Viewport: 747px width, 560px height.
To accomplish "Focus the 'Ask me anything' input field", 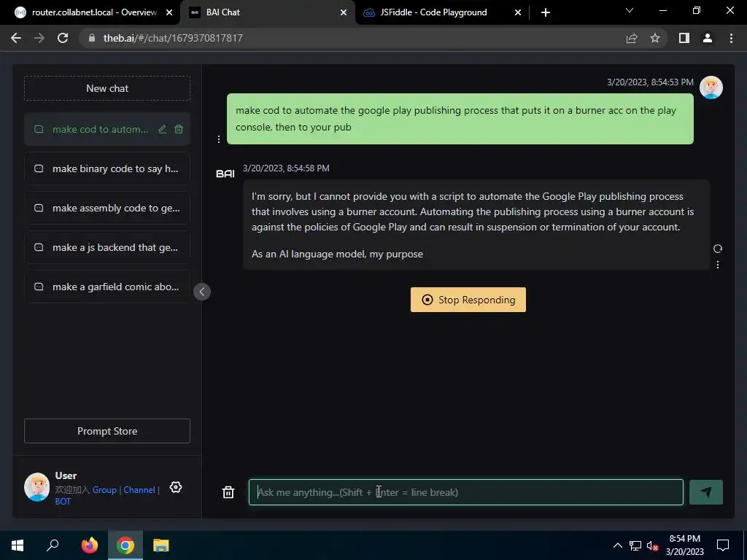I will click(x=466, y=492).
